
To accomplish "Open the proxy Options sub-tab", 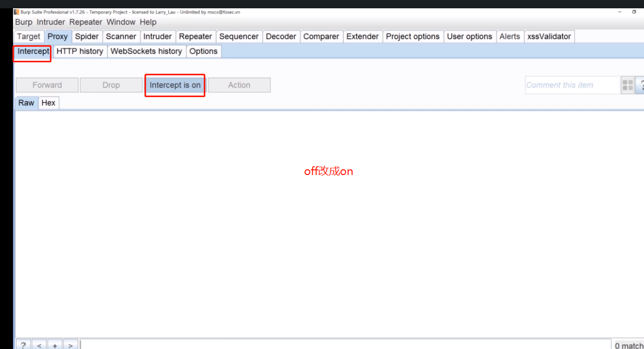I will click(x=203, y=51).
